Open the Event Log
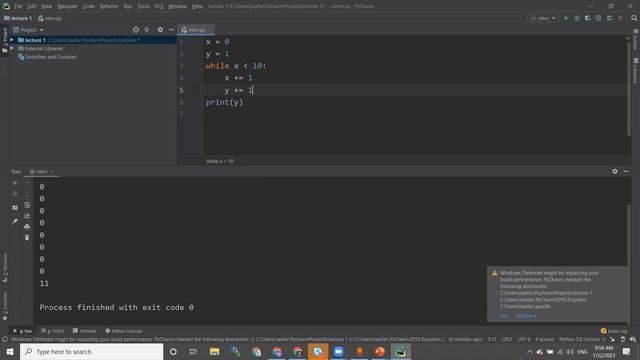Screen dimensions: 640x360 point(613,331)
